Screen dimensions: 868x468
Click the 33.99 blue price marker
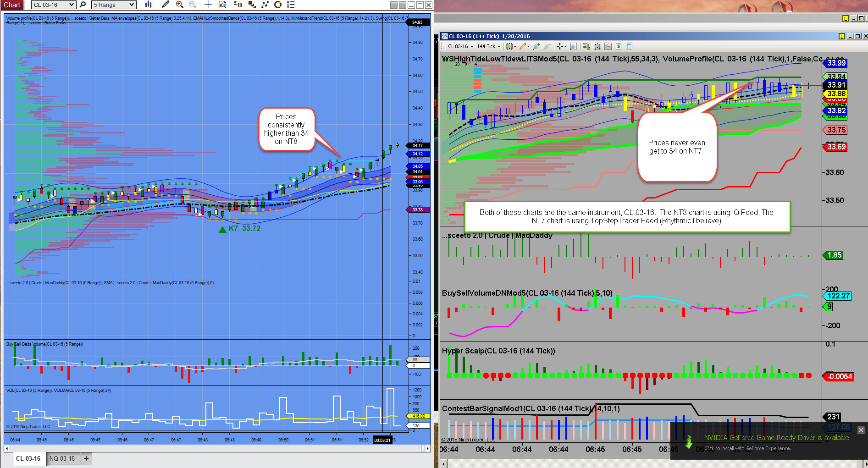tap(836, 63)
